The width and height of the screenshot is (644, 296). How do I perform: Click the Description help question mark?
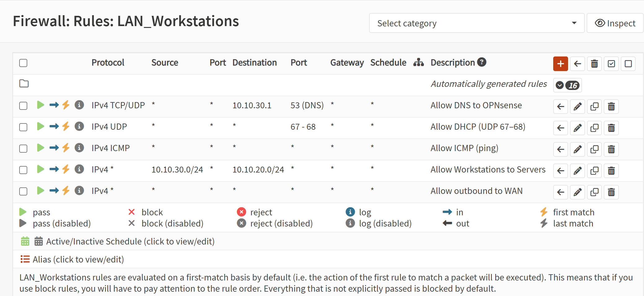click(x=482, y=62)
